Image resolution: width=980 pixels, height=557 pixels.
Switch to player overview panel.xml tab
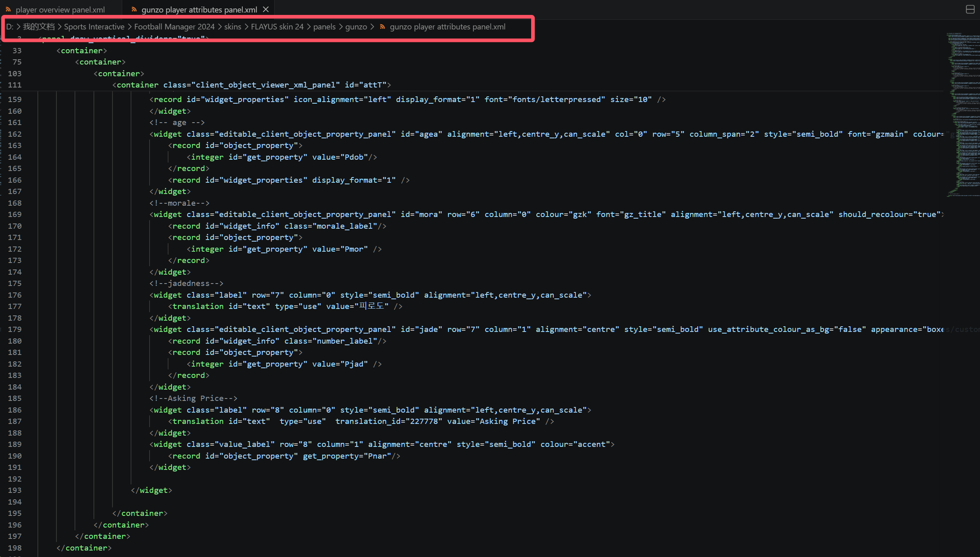click(60, 10)
